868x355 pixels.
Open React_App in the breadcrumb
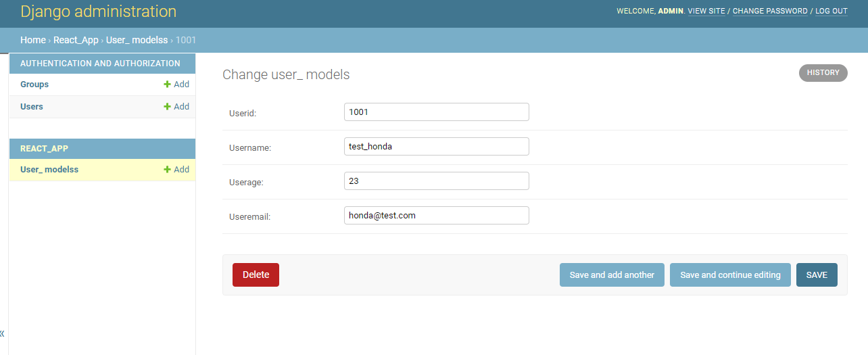point(76,40)
